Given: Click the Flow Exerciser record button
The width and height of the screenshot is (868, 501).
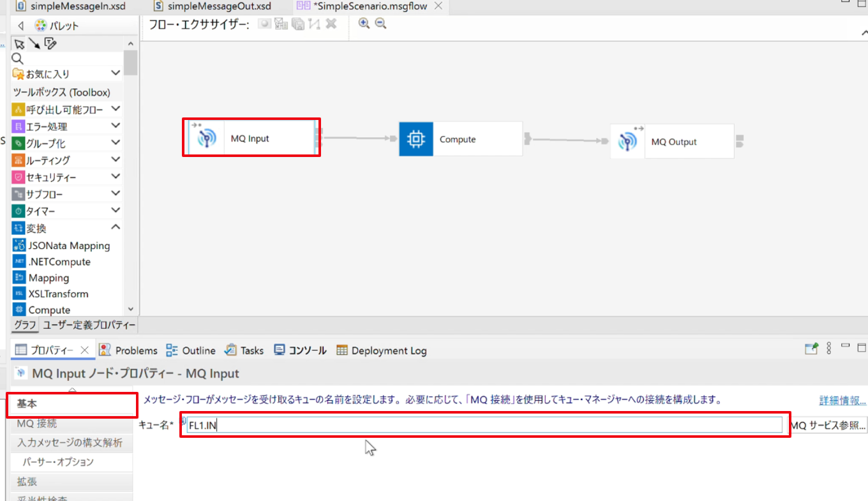Looking at the screenshot, I should (x=265, y=24).
